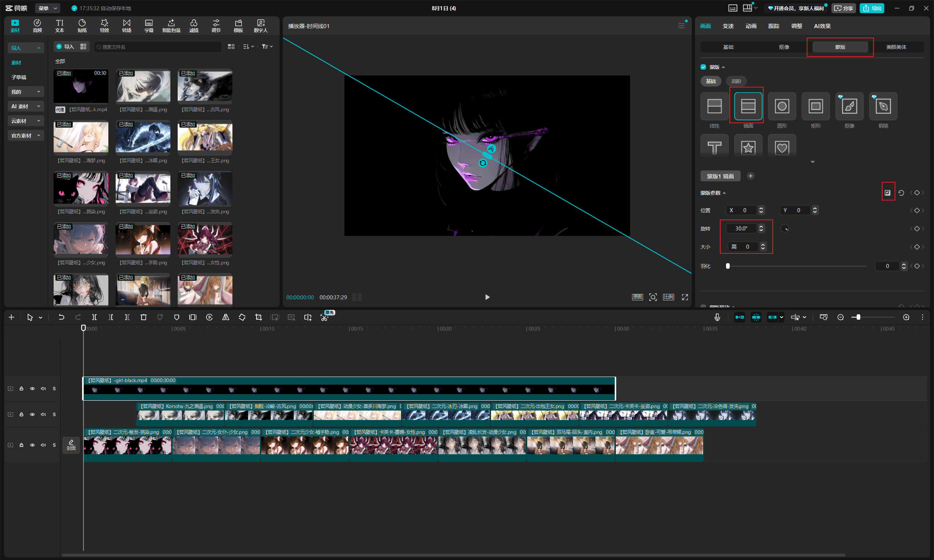The image size is (934, 560).
Task: Toggle auto snapping in timeline toolbar
Action: point(756,317)
